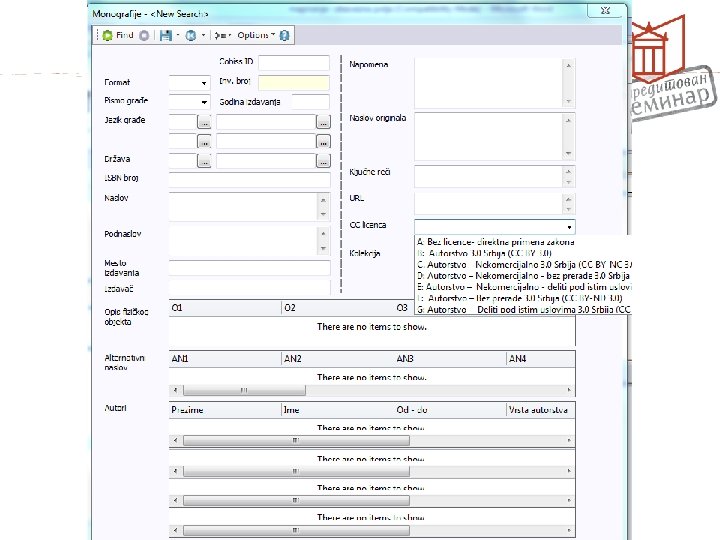Click browse button after second Jezik građe name field
Screen dimensions: 720x540
click(x=323, y=141)
